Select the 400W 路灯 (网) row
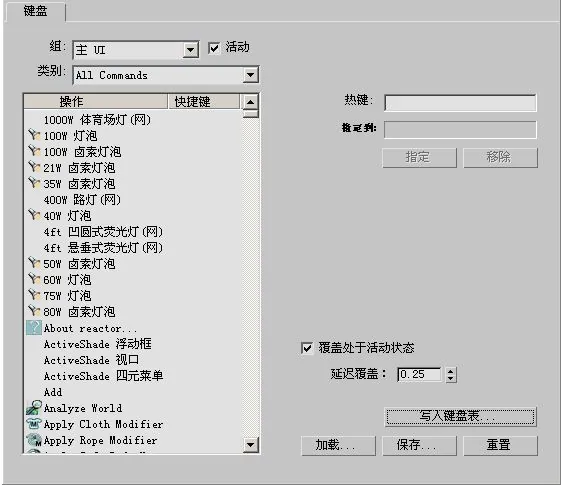This screenshot has width=562, height=485. pyautogui.click(x=133, y=199)
